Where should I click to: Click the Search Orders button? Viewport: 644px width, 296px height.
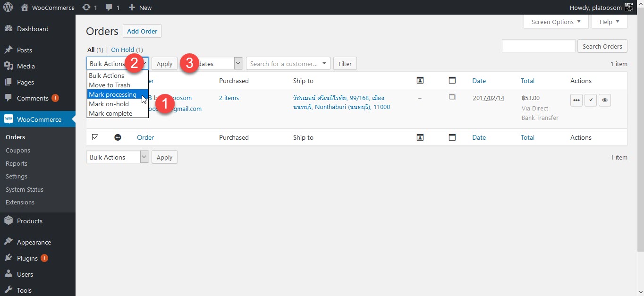pos(602,46)
